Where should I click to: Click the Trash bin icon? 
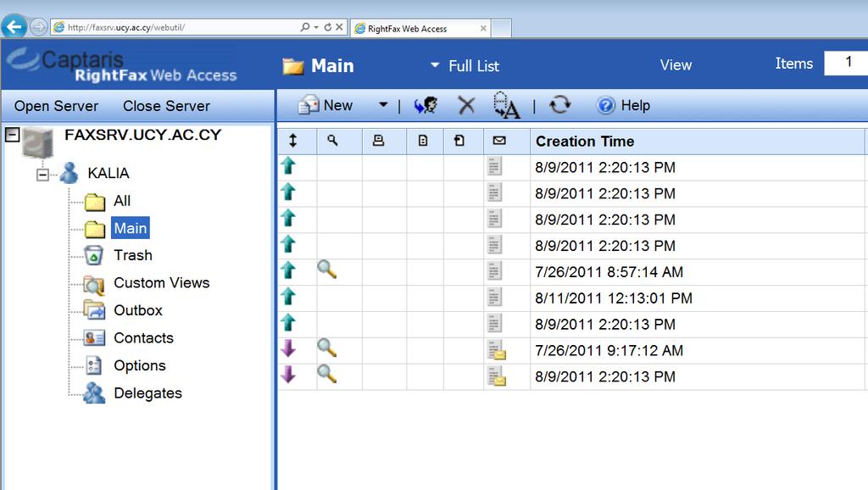coord(93,256)
